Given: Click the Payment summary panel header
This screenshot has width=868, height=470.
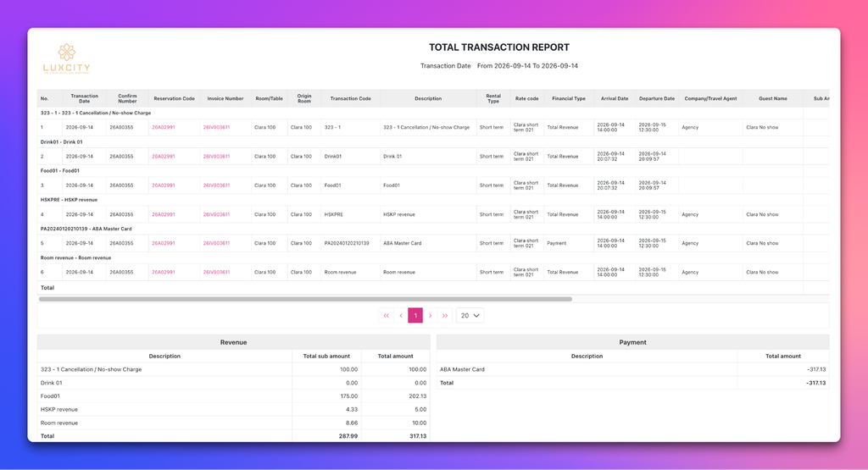Looking at the screenshot, I should (632, 342).
